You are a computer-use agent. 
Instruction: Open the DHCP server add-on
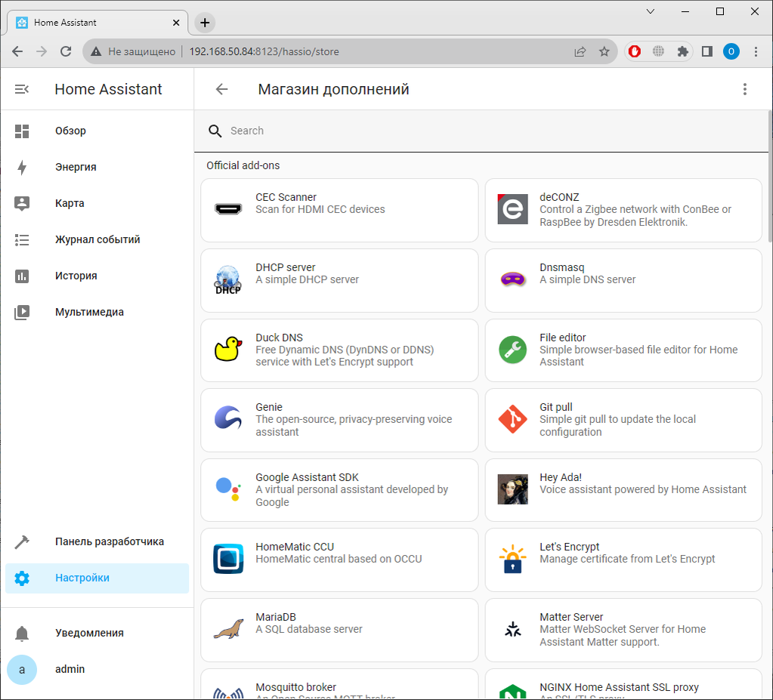point(340,281)
